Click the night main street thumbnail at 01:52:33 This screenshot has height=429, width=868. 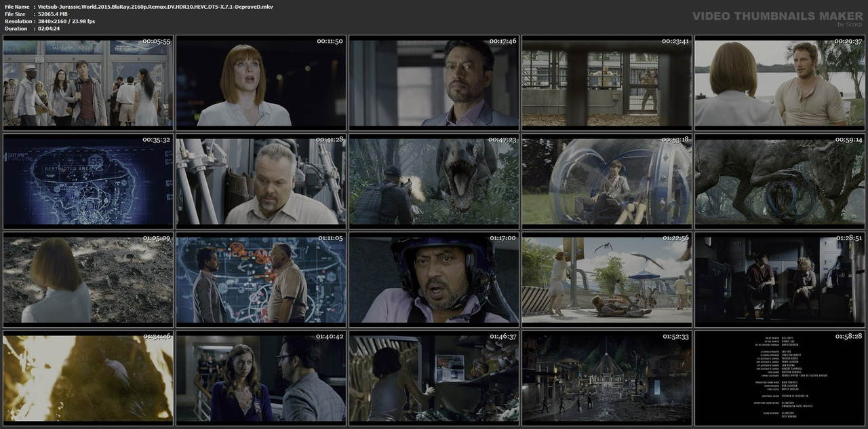tap(607, 378)
